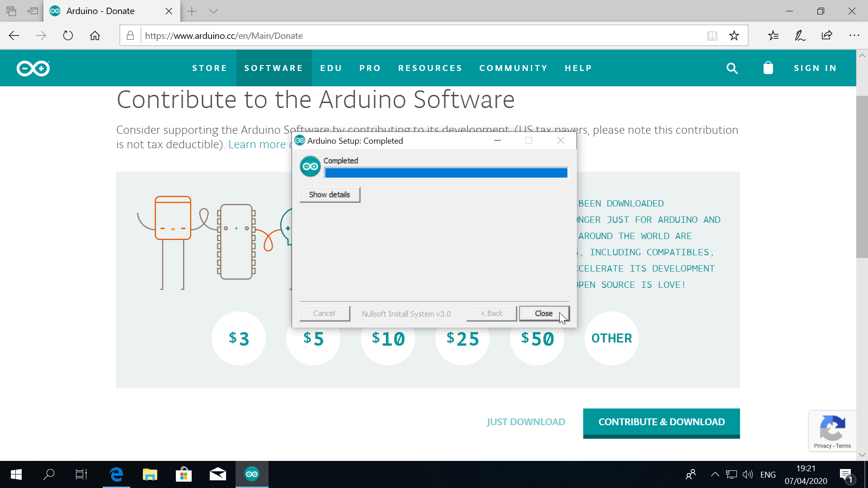
Task: Add page to favorites star icon
Action: (x=734, y=36)
